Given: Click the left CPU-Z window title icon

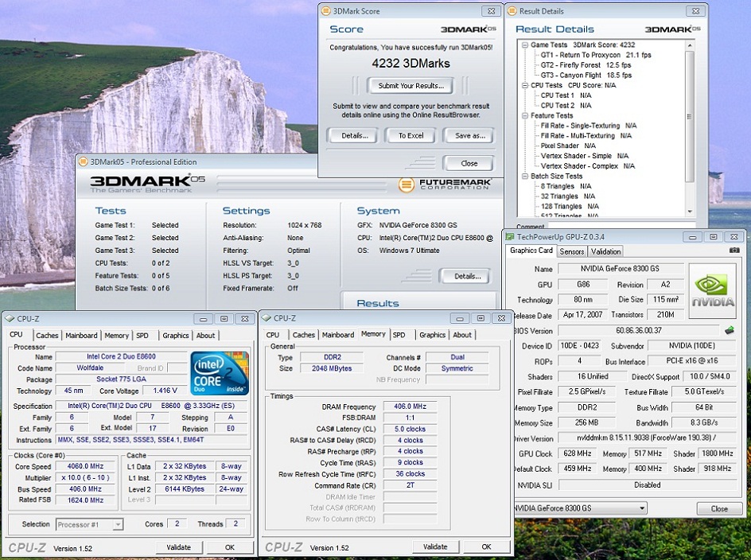Looking at the screenshot, I should coord(10,318).
